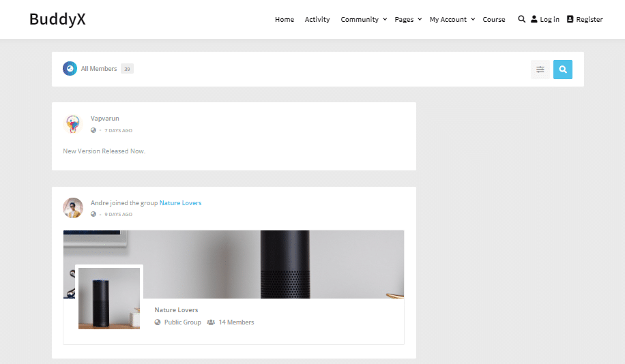Screen dimensions: 625x364
Task: Open the Nature Lovers group link
Action: pyautogui.click(x=181, y=202)
